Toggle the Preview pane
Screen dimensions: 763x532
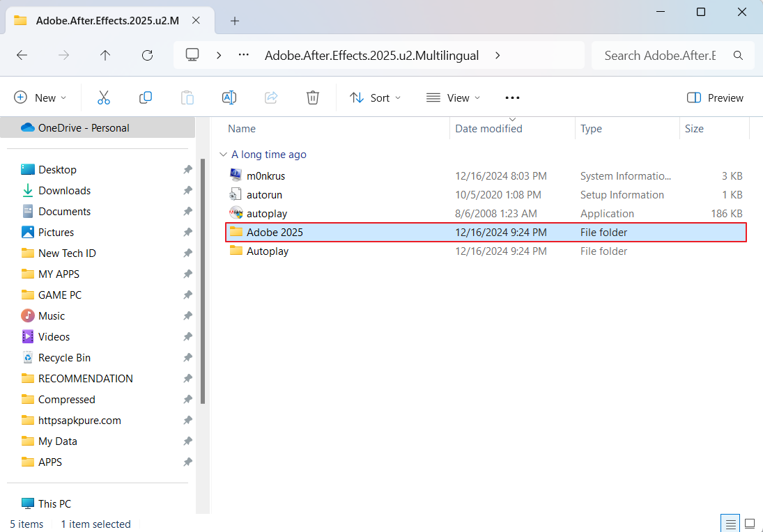click(x=715, y=97)
